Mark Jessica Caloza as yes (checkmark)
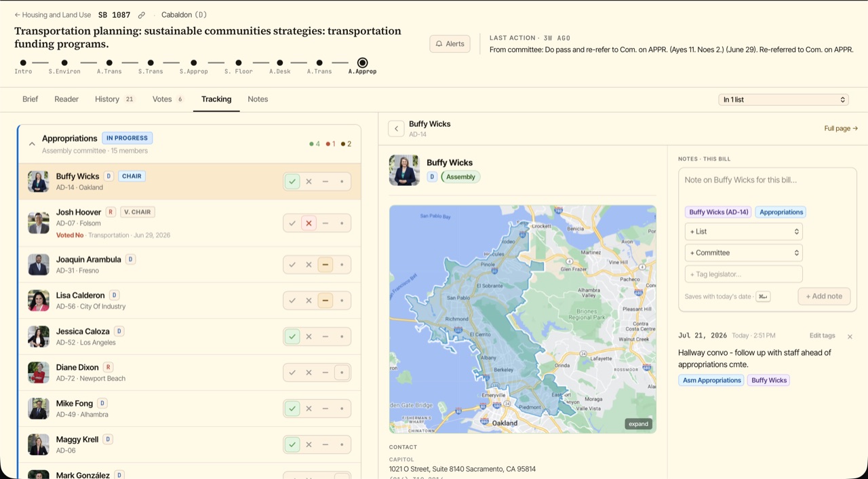868x479 pixels. point(292,337)
